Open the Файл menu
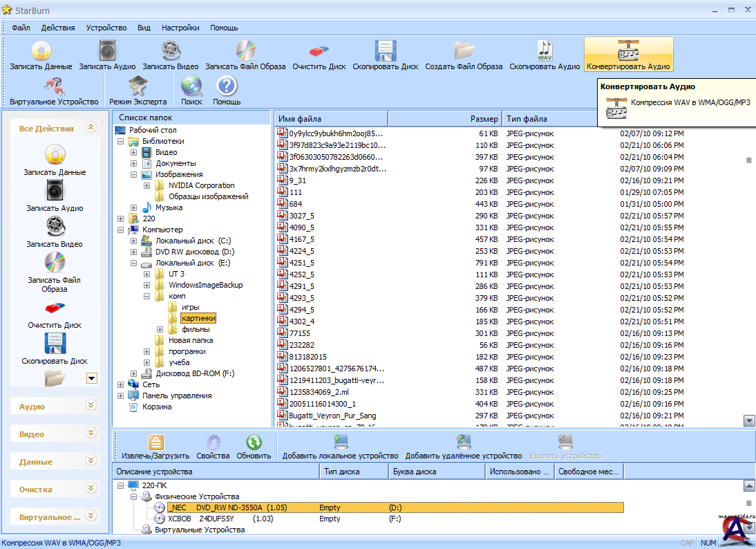The height and width of the screenshot is (549, 756). click(x=21, y=28)
